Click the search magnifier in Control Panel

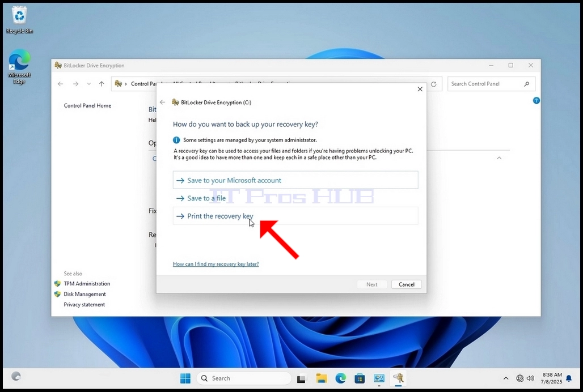pyautogui.click(x=526, y=84)
